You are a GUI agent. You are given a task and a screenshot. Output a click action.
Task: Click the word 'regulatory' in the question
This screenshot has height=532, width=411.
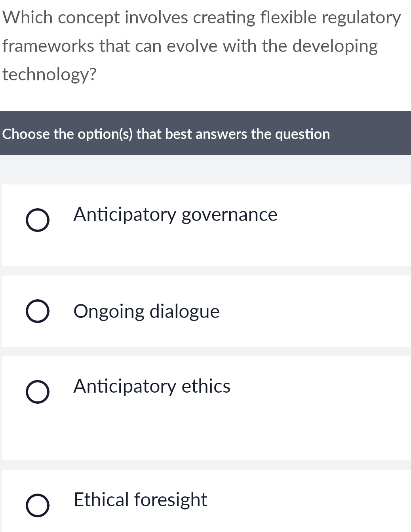(361, 18)
